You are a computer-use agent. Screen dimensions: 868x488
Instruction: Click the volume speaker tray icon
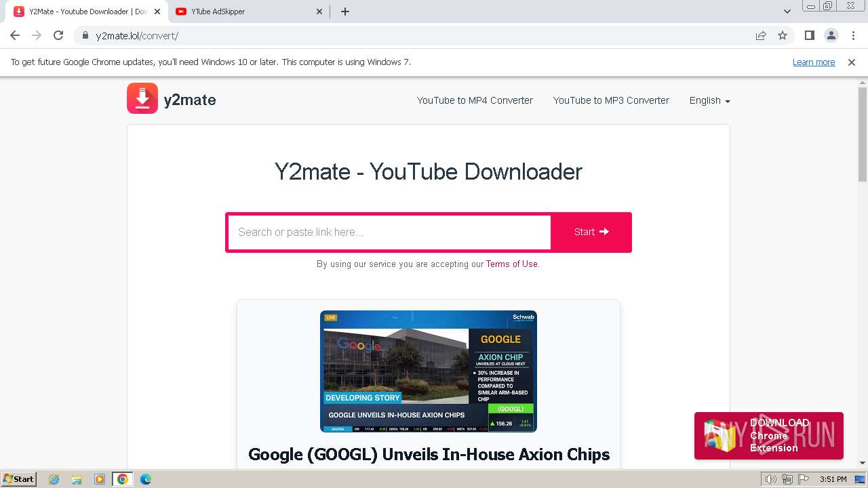point(770,479)
